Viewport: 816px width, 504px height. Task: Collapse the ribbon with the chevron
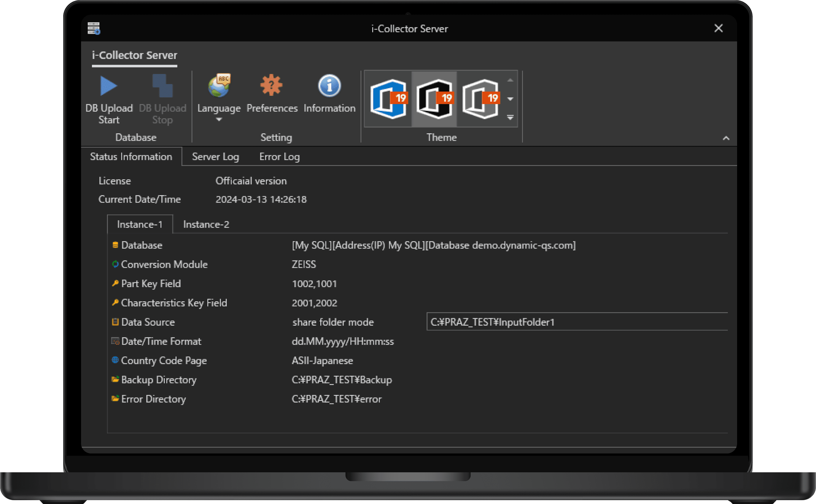point(726,138)
